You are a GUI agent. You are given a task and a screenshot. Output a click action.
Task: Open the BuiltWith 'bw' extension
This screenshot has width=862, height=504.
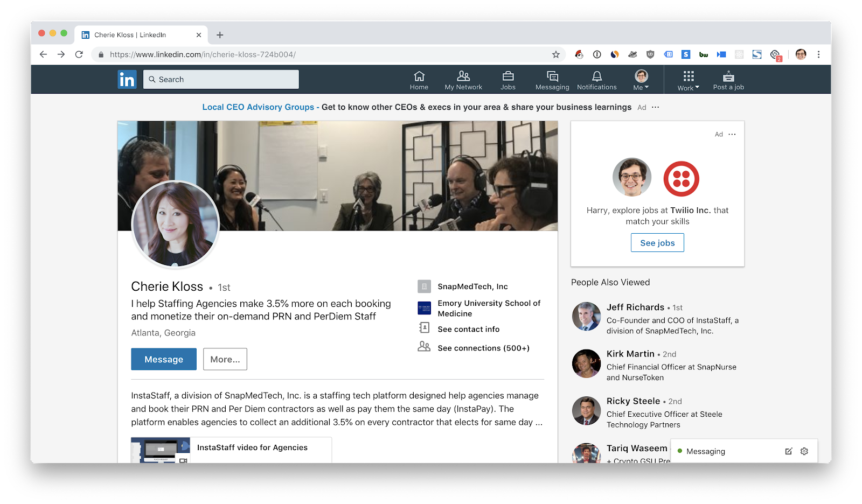[704, 54]
